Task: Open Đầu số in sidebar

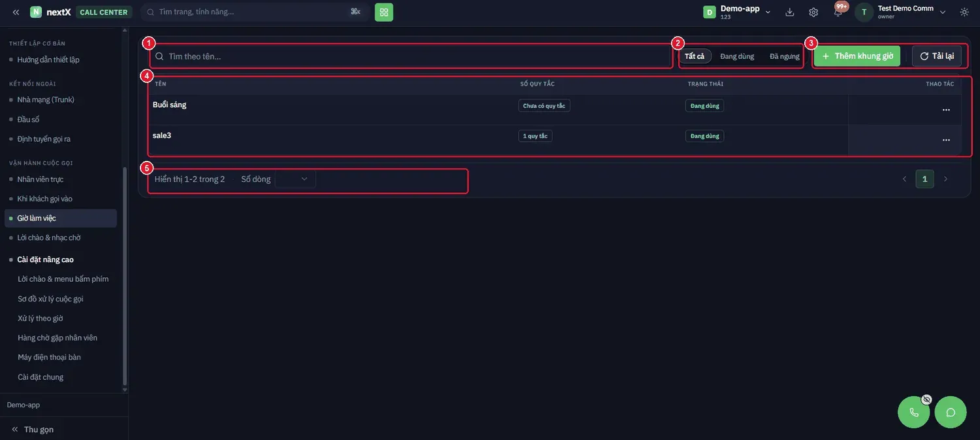Action: 28,120
